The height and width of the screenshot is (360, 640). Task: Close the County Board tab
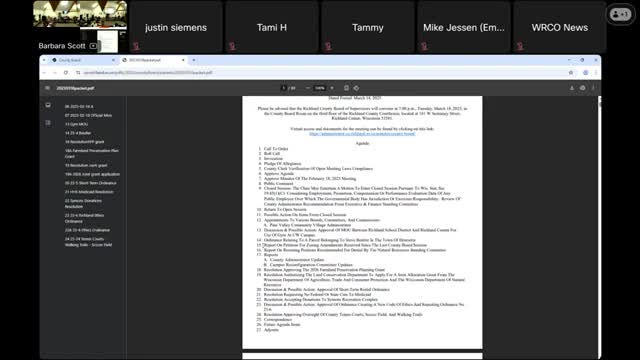pos(113,60)
